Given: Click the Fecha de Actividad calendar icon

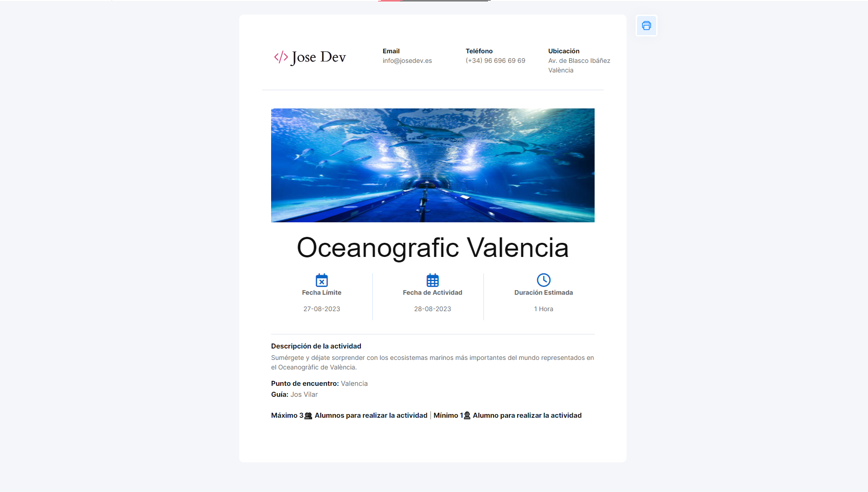Looking at the screenshot, I should tap(432, 280).
